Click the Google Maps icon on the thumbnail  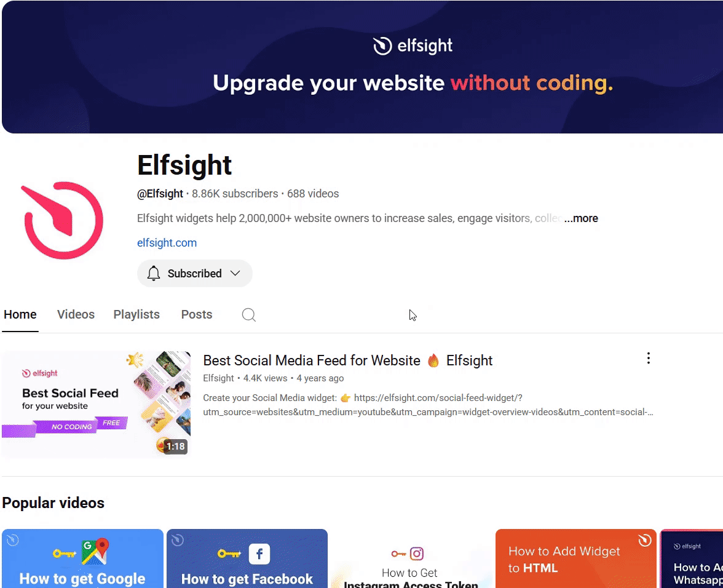[x=95, y=552]
